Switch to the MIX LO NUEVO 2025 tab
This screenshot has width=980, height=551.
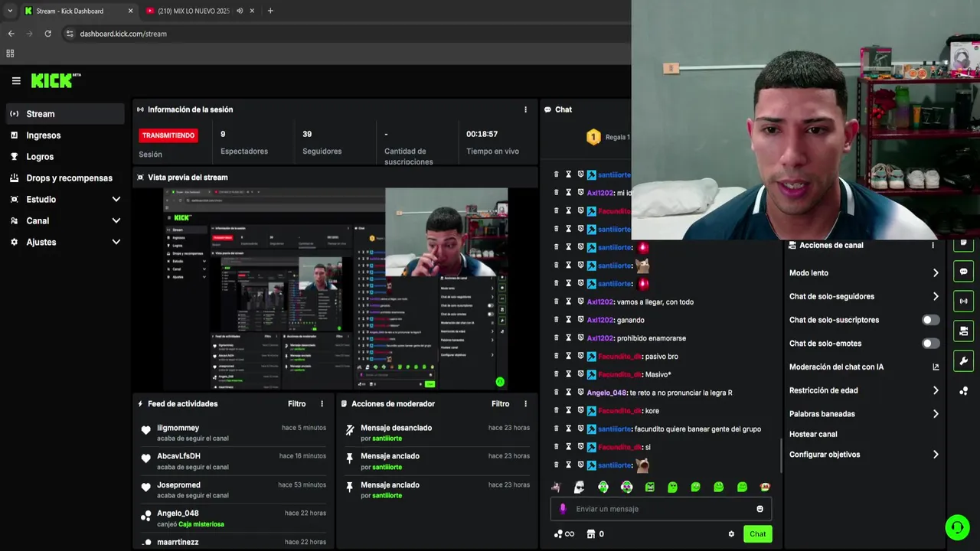[x=201, y=11]
